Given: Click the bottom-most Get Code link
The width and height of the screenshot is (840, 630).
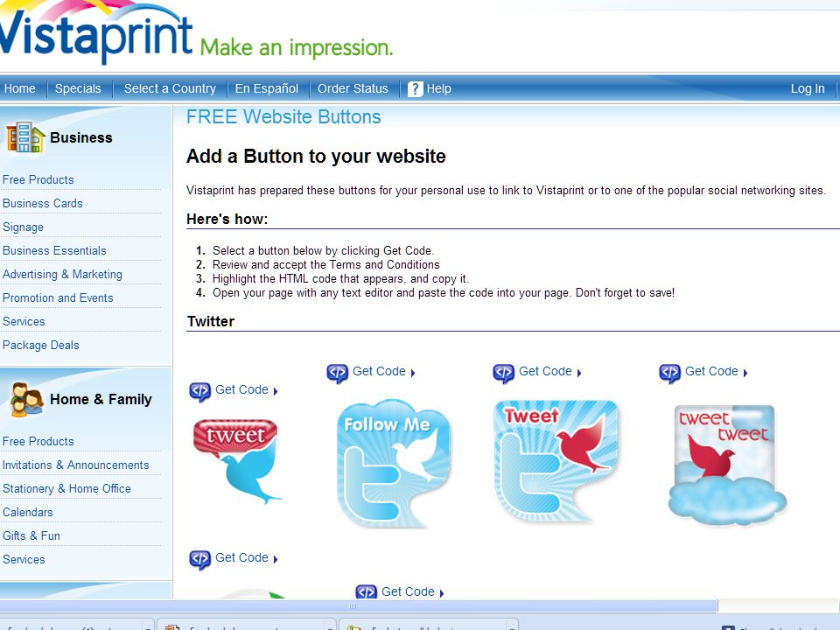Looking at the screenshot, I should pyautogui.click(x=408, y=591).
